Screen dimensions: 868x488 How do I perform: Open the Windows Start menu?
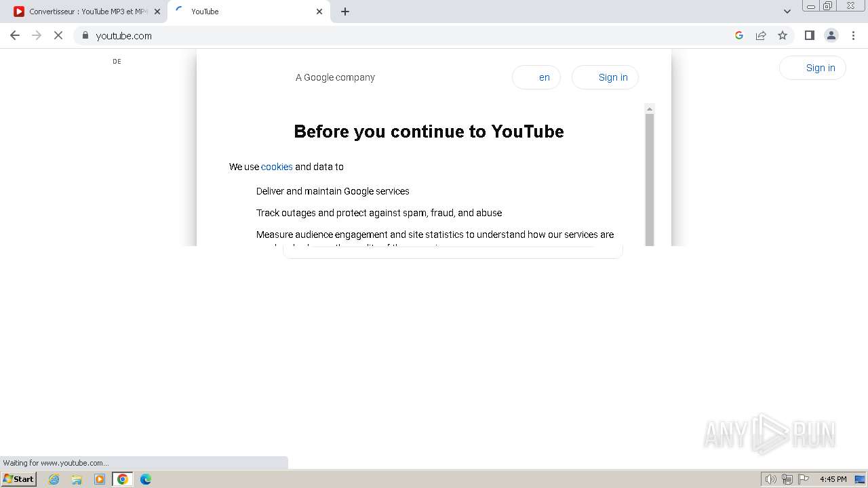pos(19,479)
